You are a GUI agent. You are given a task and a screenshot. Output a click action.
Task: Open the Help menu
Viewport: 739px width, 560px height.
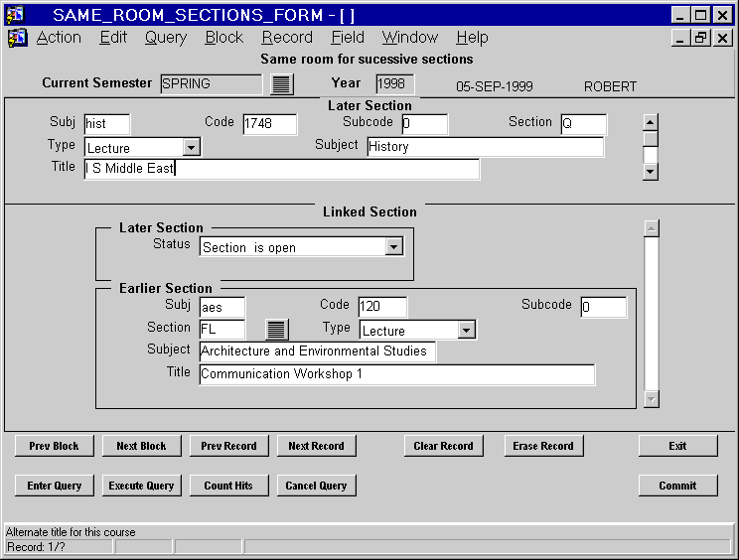(472, 37)
